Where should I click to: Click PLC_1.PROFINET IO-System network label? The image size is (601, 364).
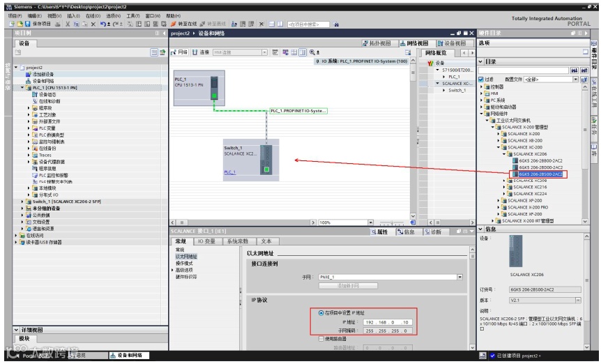pos(298,111)
